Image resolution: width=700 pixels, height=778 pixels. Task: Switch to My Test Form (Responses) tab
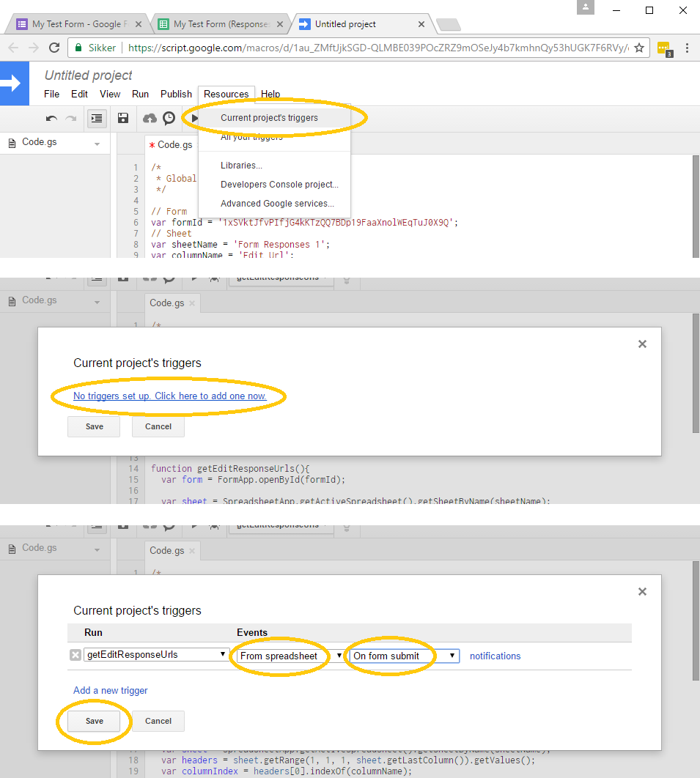[221, 24]
